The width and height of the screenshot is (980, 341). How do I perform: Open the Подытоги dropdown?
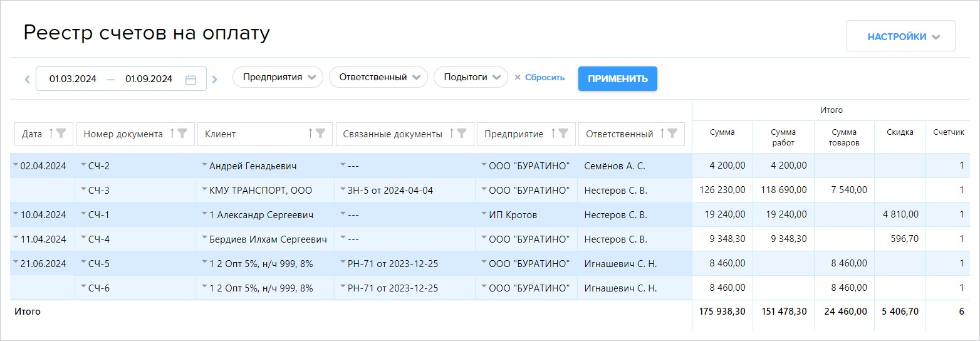[x=471, y=78]
